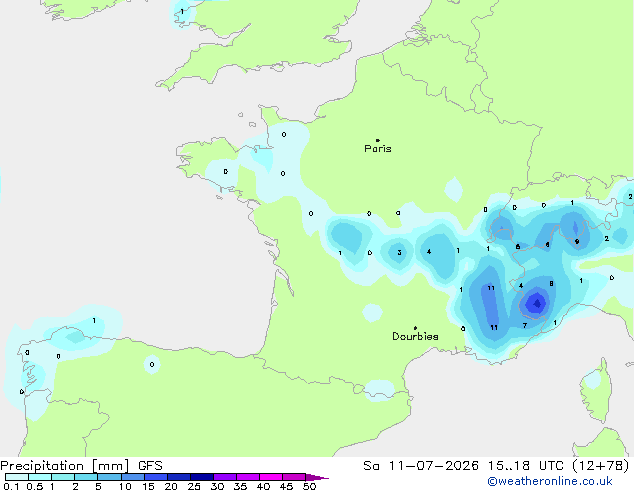Pick the 0.1–0.5 mm legend swatch
634x490 pixels.
pyautogui.click(x=17, y=477)
